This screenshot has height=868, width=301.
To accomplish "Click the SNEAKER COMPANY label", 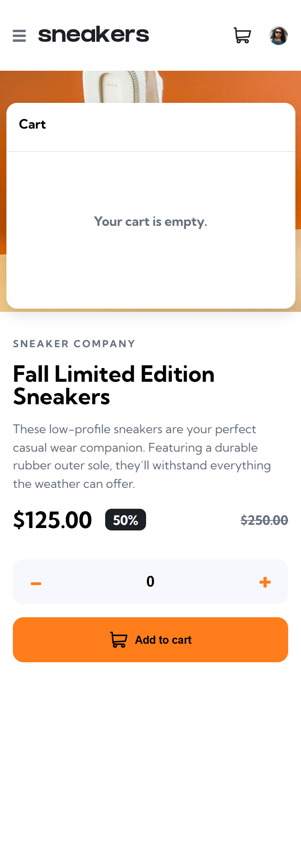I will (74, 344).
